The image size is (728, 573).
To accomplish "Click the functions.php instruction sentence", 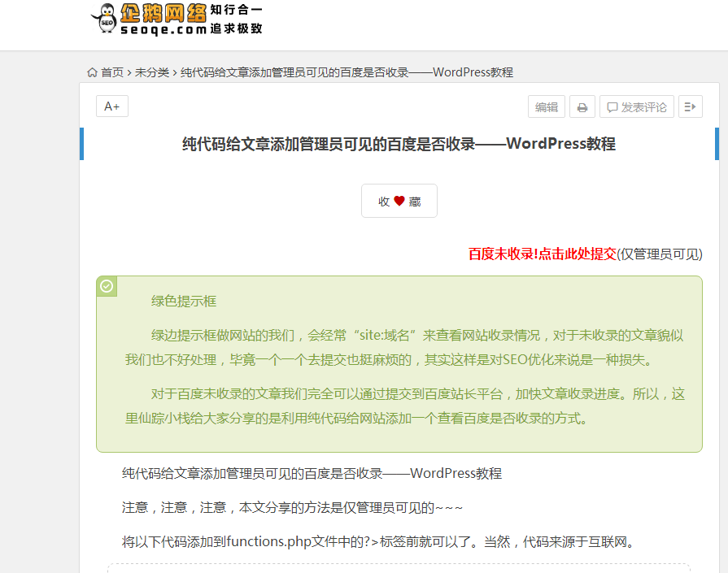I will [x=377, y=541].
